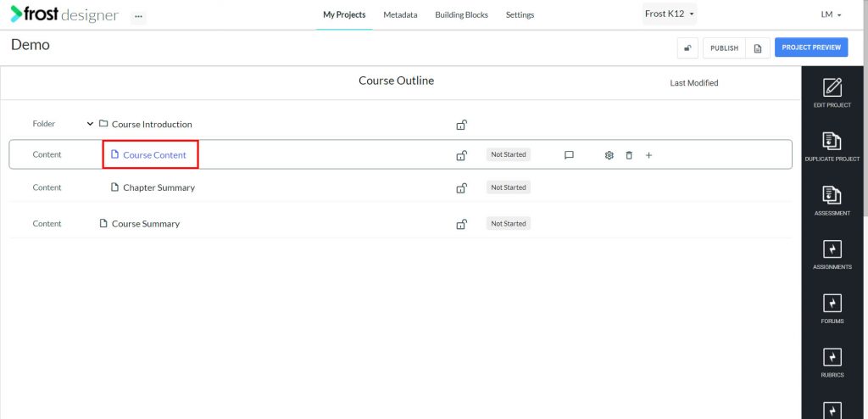868x419 pixels.
Task: Switch to the Building Blocks tab
Action: [461, 15]
